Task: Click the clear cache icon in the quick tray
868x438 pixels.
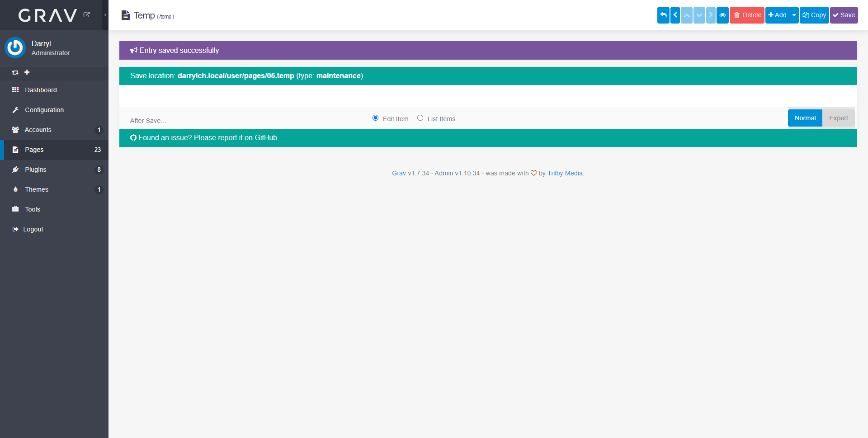Action: [15, 72]
